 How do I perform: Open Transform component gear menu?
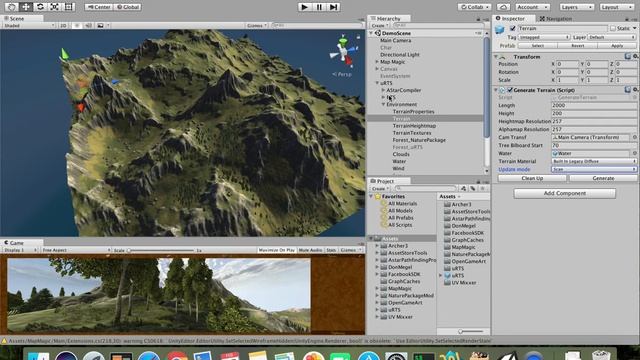point(636,56)
